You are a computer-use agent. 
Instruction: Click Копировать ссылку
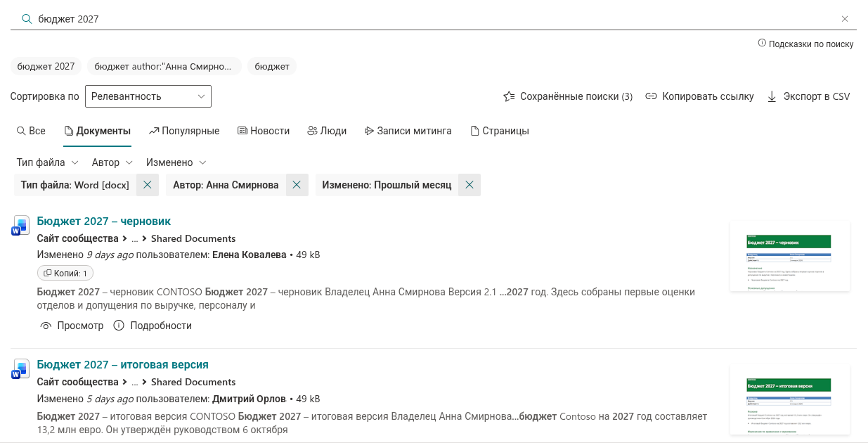coord(699,96)
